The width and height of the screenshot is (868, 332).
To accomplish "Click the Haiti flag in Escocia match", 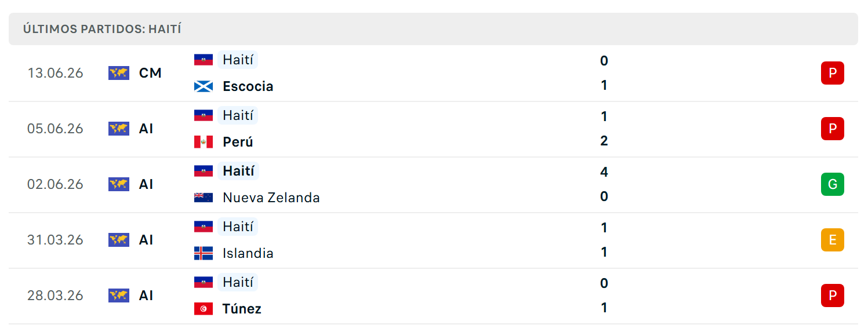I will pyautogui.click(x=204, y=60).
